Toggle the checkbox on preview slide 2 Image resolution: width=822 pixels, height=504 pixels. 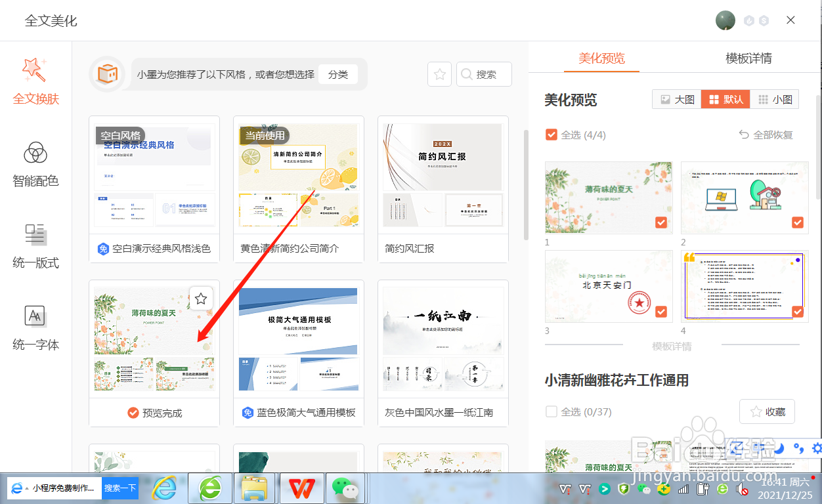(x=797, y=222)
